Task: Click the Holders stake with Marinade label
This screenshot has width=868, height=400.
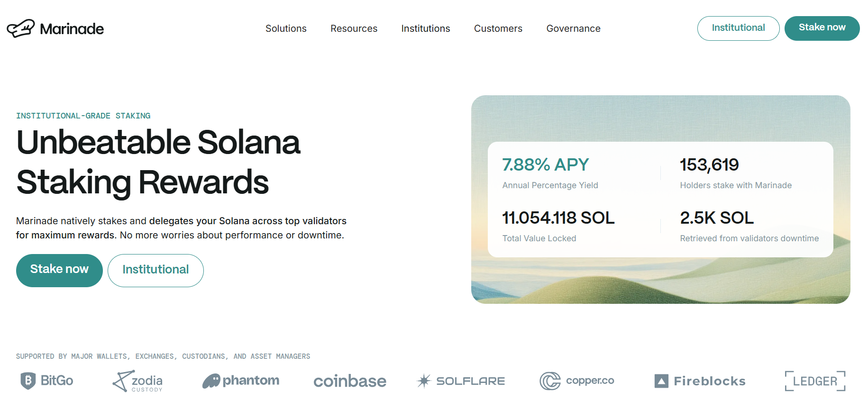Action: [736, 185]
